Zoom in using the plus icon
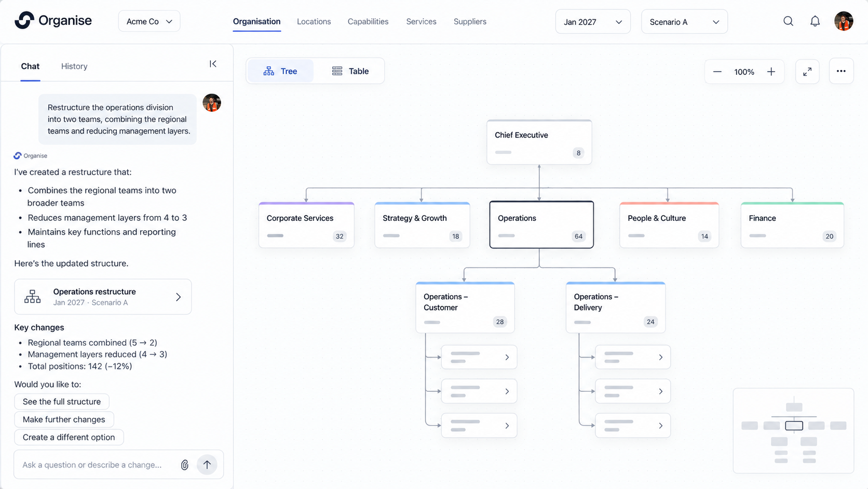The width and height of the screenshot is (868, 489). 771,72
